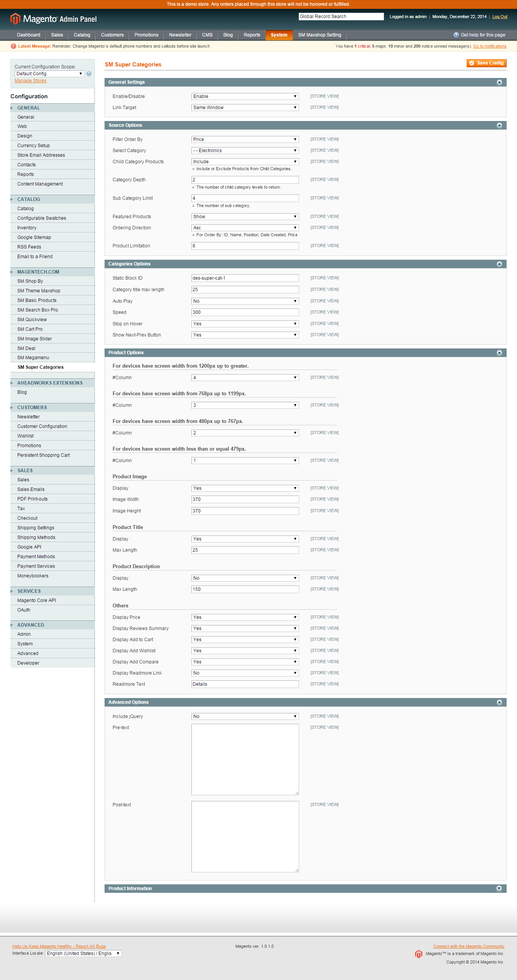Collapse the Source Options section
Screen dimensions: 517x980
coord(499,125)
